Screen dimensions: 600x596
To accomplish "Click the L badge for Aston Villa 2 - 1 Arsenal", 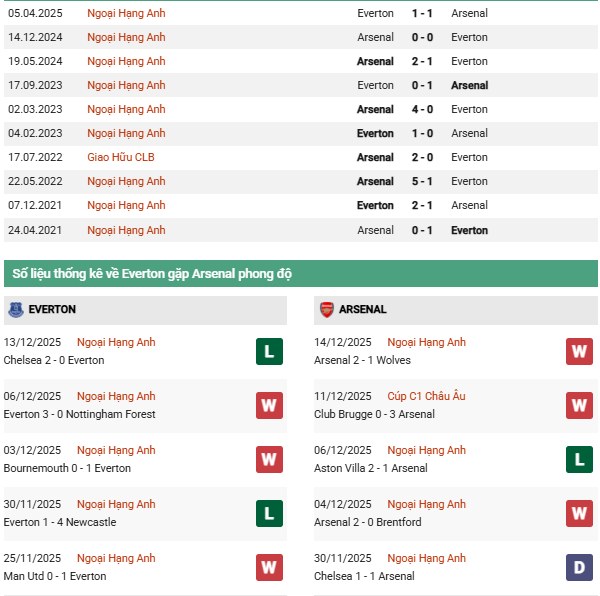I will click(579, 459).
